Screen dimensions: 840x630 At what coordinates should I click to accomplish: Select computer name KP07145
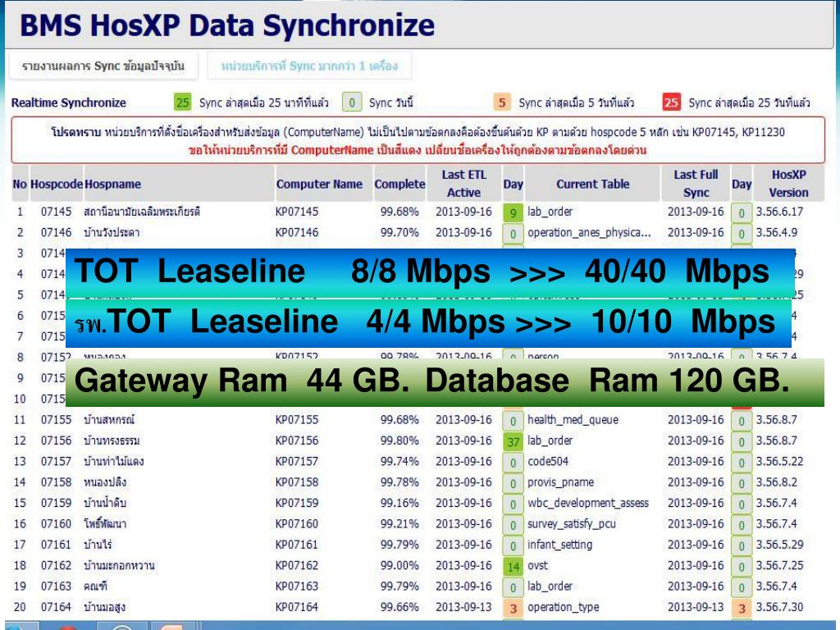click(x=297, y=212)
